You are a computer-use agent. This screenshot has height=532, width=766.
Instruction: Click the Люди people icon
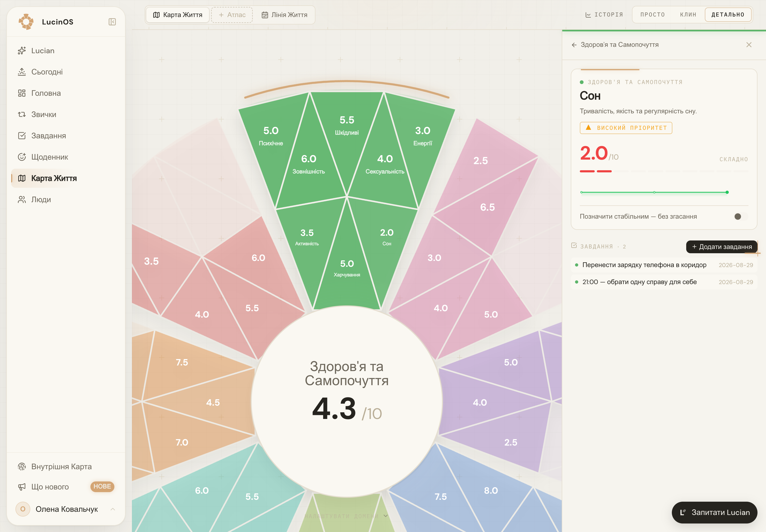pos(22,200)
